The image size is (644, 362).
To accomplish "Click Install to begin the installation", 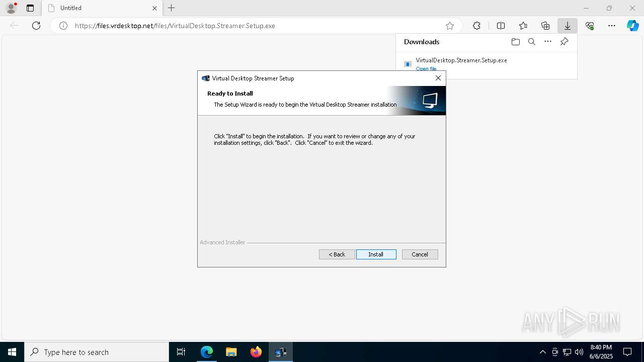I will (376, 254).
